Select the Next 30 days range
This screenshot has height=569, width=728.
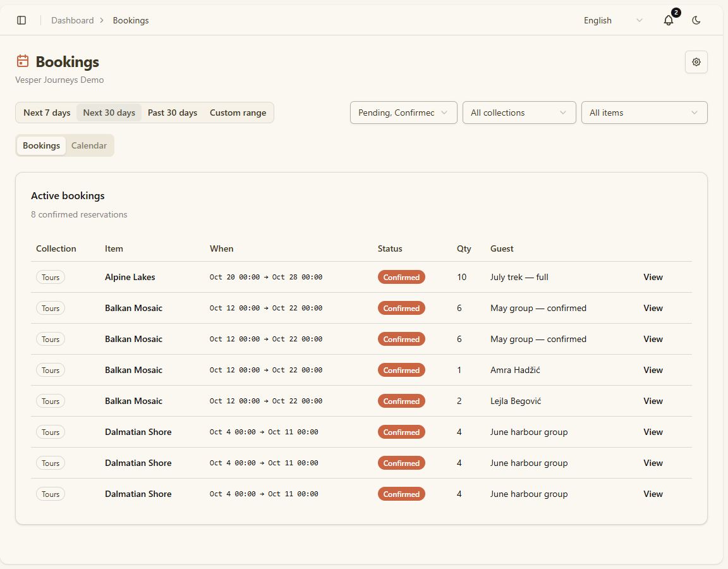109,113
